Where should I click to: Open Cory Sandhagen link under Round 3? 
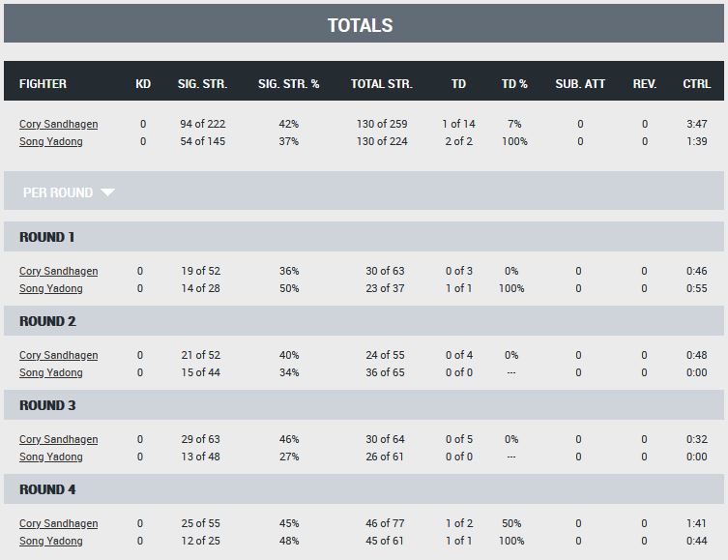tap(59, 439)
